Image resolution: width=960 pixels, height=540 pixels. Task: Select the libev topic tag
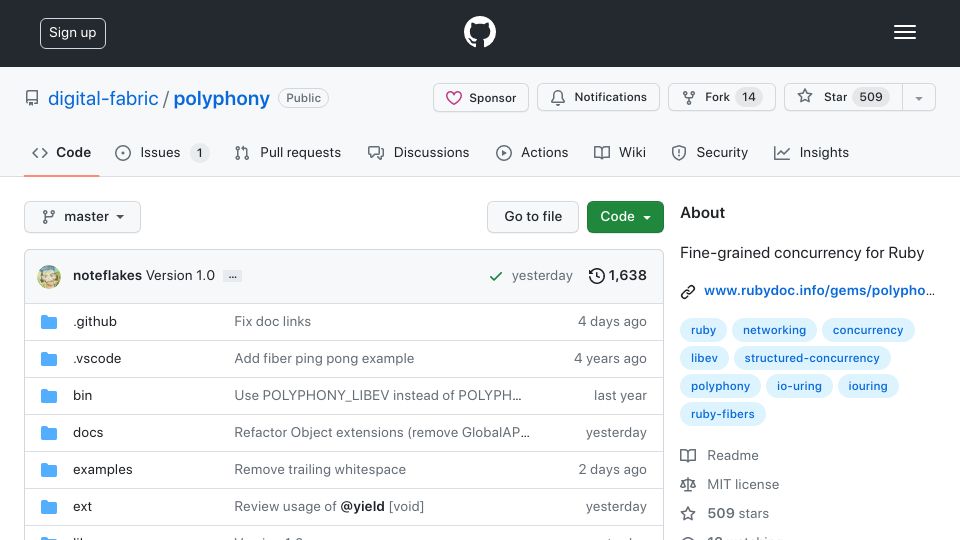tap(704, 358)
